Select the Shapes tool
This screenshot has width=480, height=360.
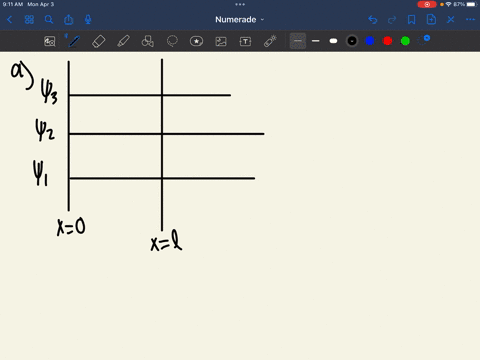tap(148, 41)
